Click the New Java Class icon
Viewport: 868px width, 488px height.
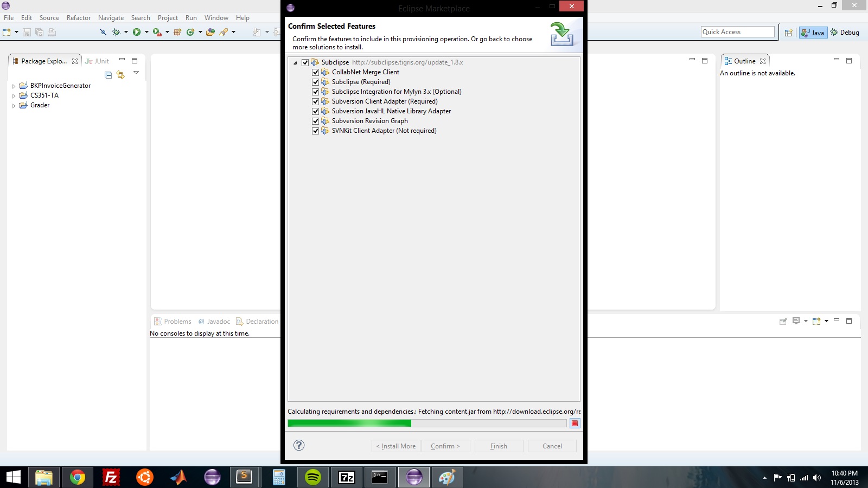[190, 32]
